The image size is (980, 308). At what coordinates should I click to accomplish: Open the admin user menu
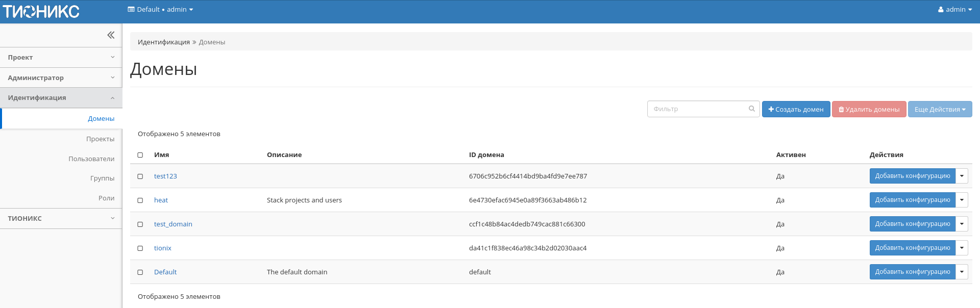tap(954, 10)
